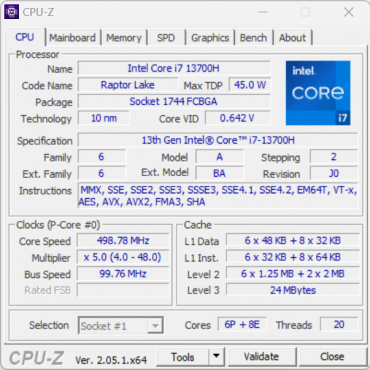370x370 pixels.
Task: Switch to the Memory tab
Action: click(x=124, y=38)
